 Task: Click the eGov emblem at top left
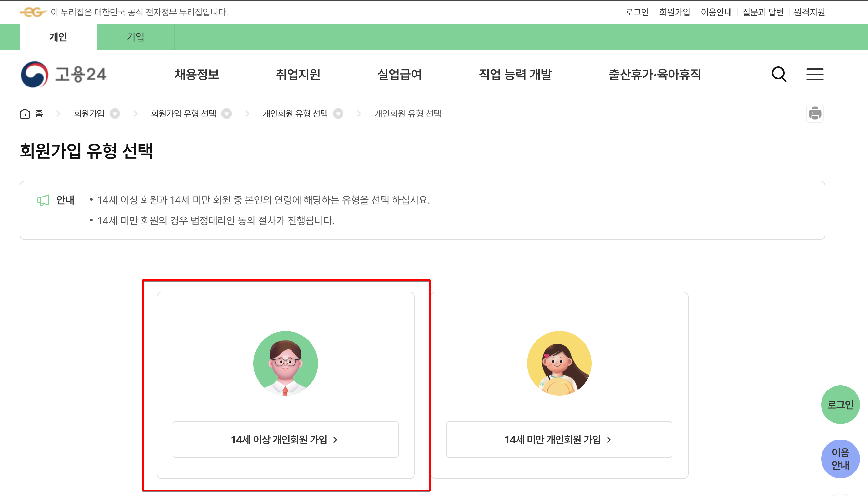pos(33,12)
